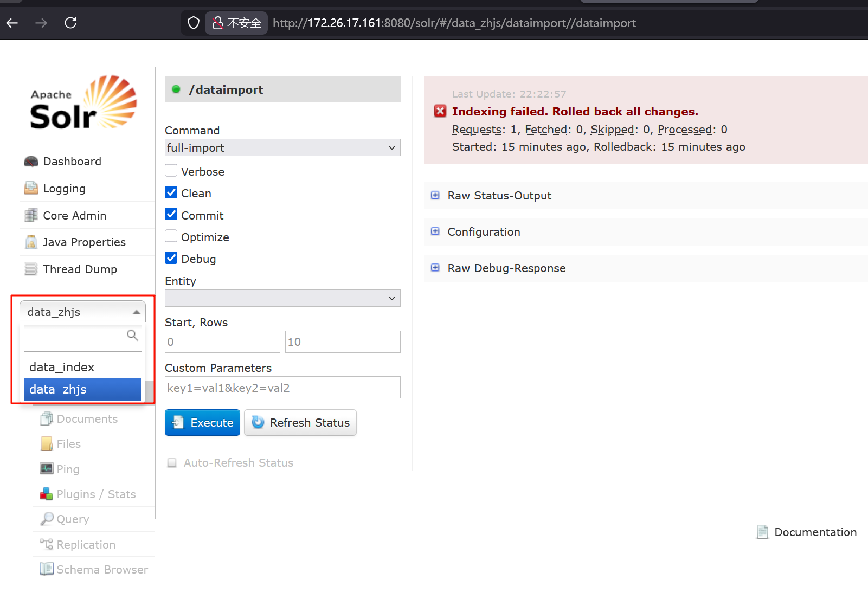The image size is (868, 599).
Task: Click the Dashboard icon in sidebar
Action: (x=31, y=162)
